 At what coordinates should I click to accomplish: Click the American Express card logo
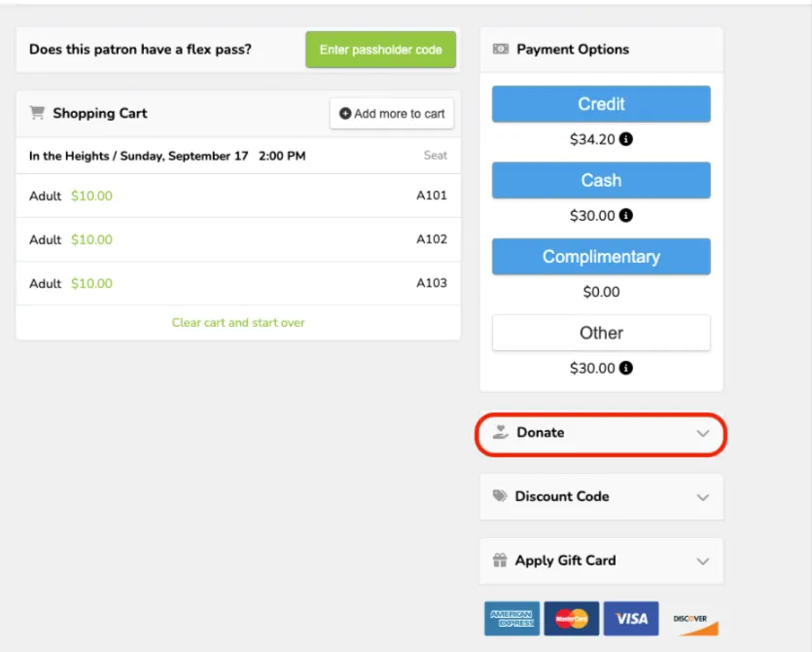tap(512, 618)
